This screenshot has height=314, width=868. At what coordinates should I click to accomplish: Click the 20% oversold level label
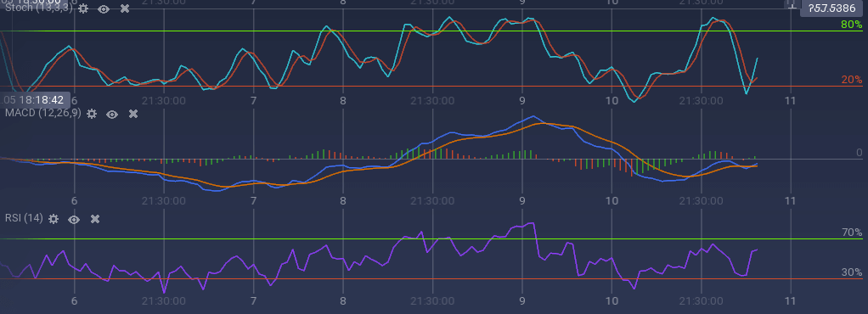[851, 80]
